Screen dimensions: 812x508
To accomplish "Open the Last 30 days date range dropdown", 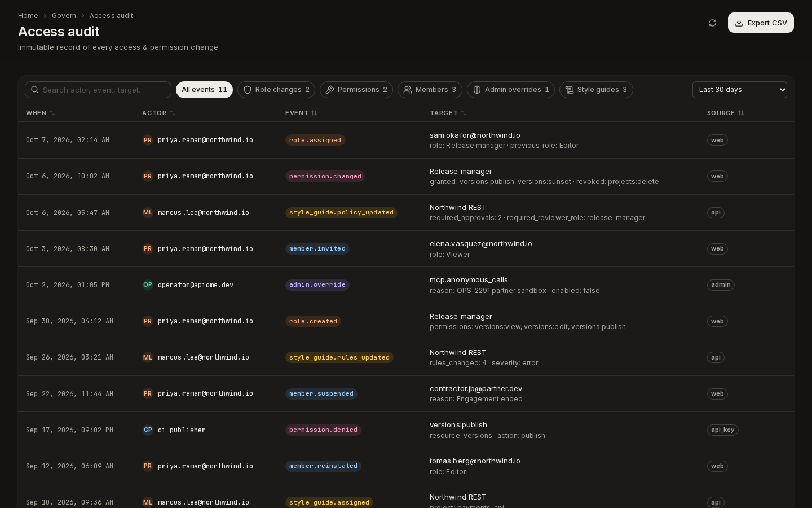I will point(740,90).
